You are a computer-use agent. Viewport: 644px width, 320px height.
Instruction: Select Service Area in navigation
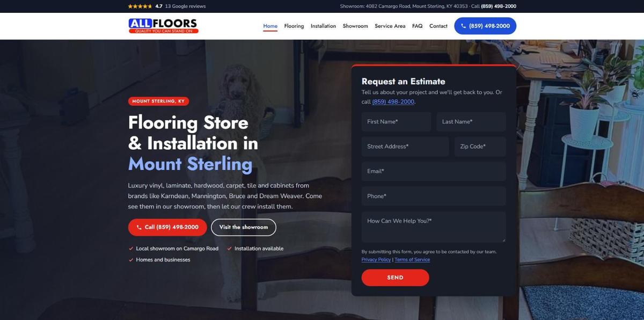390,26
